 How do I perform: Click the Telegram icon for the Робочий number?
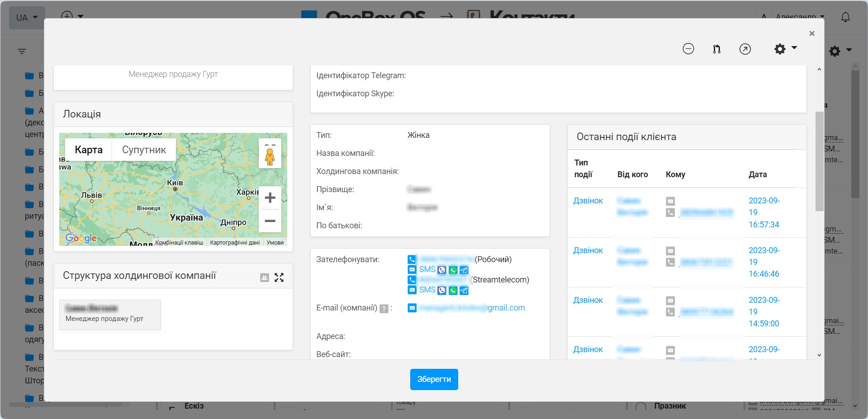pyautogui.click(x=464, y=270)
